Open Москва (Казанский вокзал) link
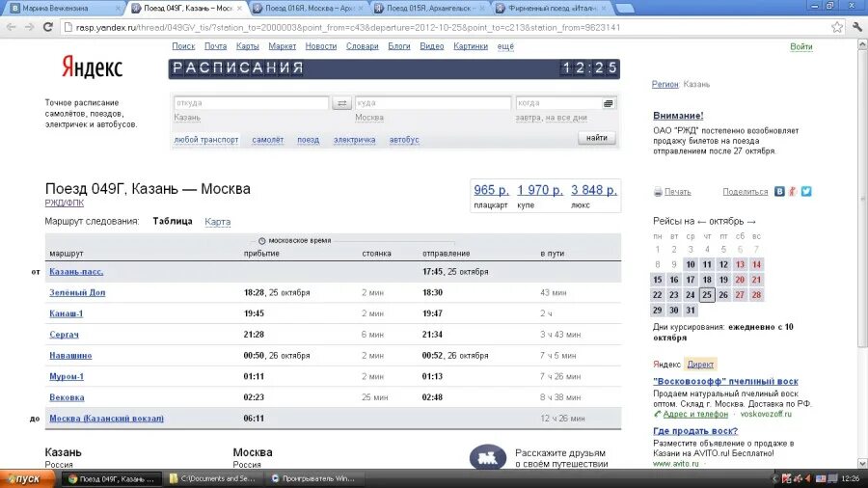Screen dimensions: 868x488 [x=106, y=419]
